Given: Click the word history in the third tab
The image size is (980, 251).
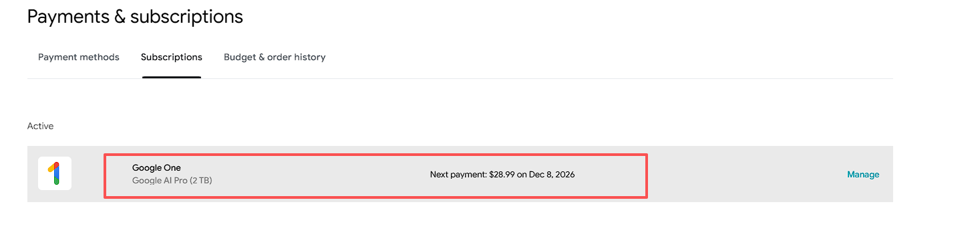Looking at the screenshot, I should pos(310,57).
